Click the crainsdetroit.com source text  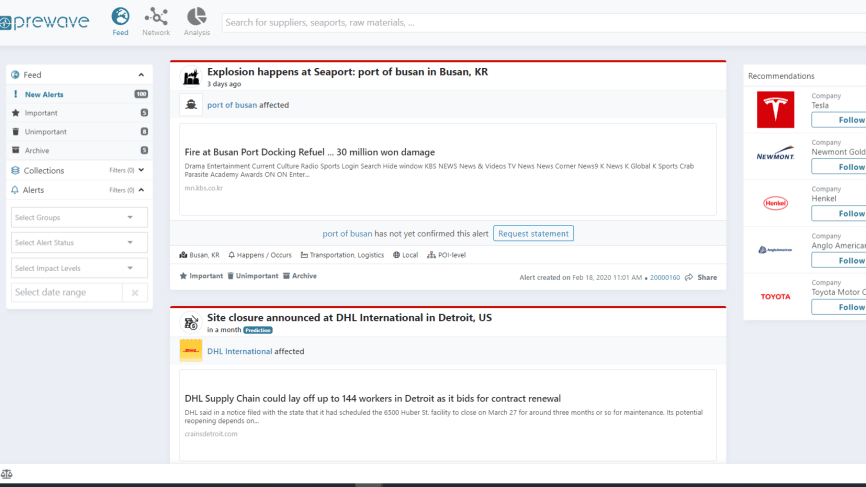[x=211, y=434]
